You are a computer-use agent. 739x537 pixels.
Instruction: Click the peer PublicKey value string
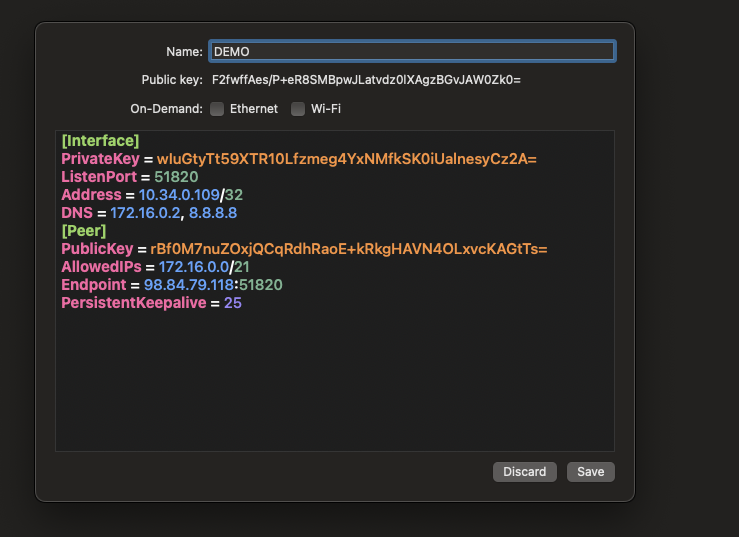(348, 249)
